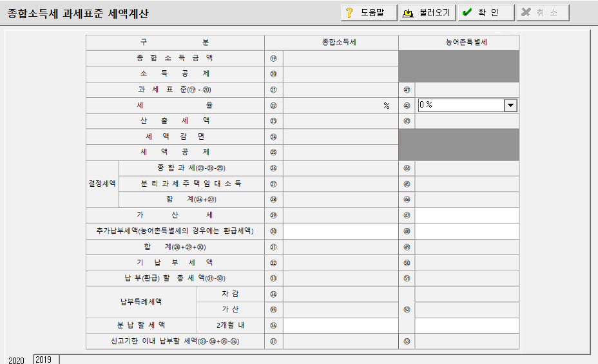Switch to the 2020 year tab
The width and height of the screenshot is (598, 364).
pyautogui.click(x=16, y=360)
